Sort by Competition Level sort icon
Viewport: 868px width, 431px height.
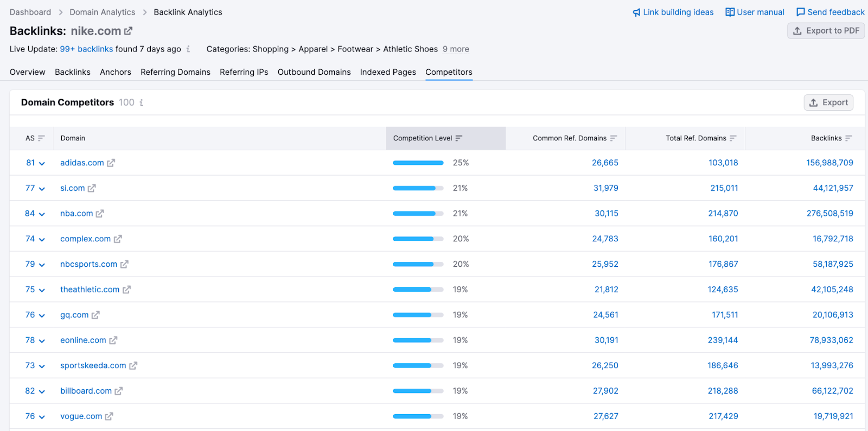[459, 138]
